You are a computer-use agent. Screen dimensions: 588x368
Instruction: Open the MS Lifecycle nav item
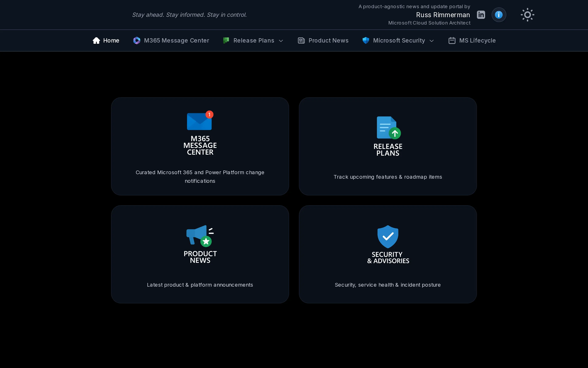pyautogui.click(x=472, y=40)
